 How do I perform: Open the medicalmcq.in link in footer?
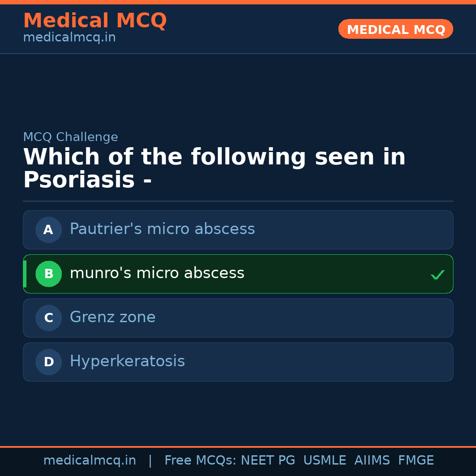89,461
